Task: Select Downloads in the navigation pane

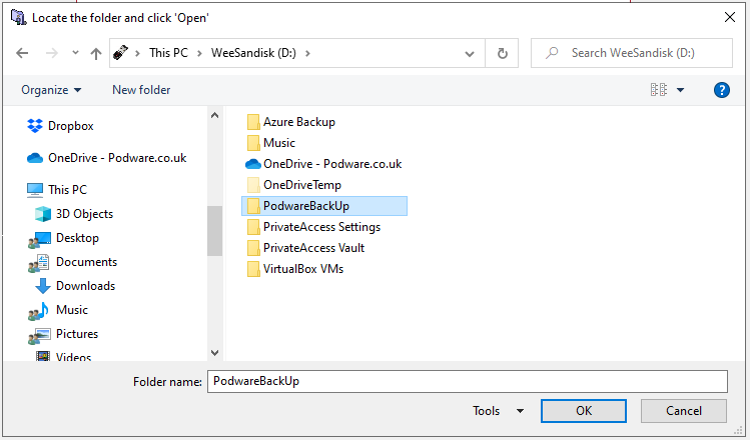Action: (x=85, y=286)
